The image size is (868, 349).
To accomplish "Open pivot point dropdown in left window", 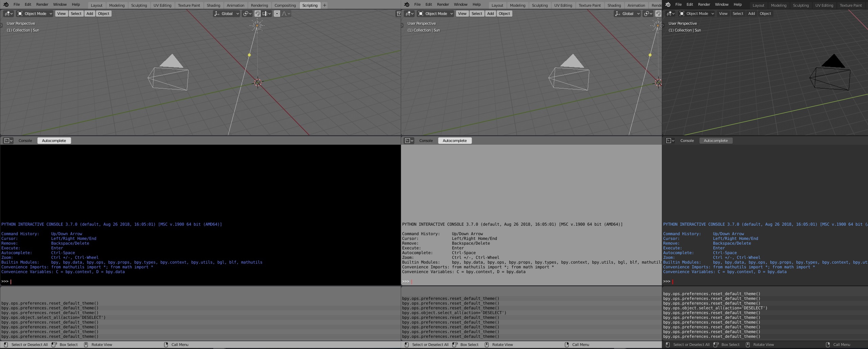I will [247, 14].
